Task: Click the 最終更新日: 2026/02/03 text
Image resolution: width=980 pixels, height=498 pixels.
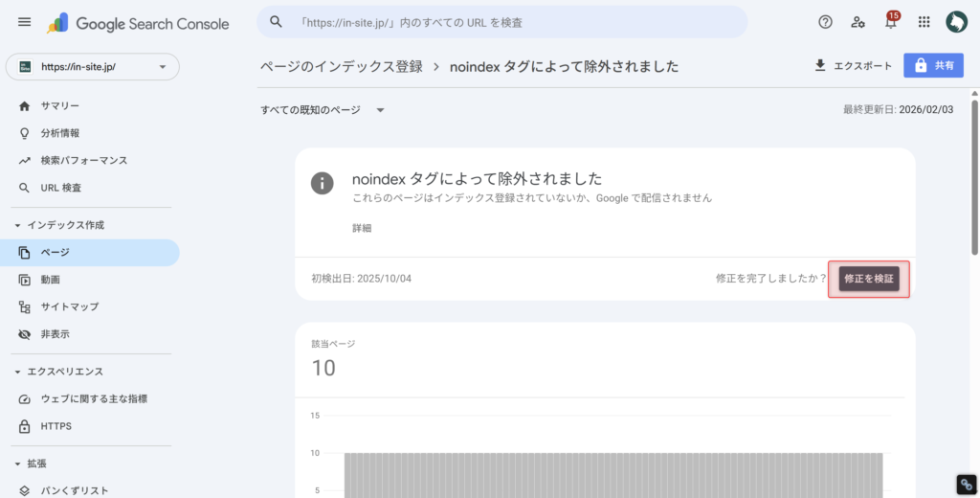Action: (898, 110)
